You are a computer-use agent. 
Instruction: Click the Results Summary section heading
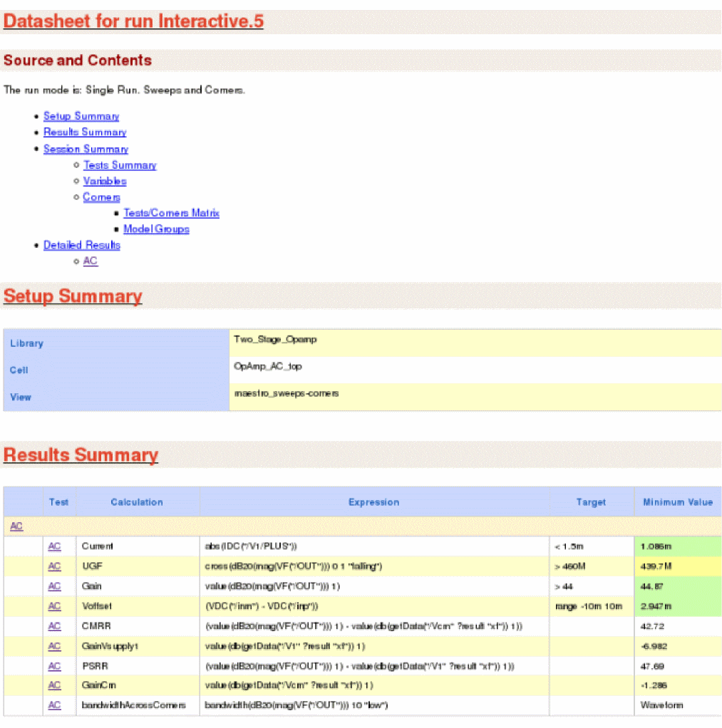(81, 455)
